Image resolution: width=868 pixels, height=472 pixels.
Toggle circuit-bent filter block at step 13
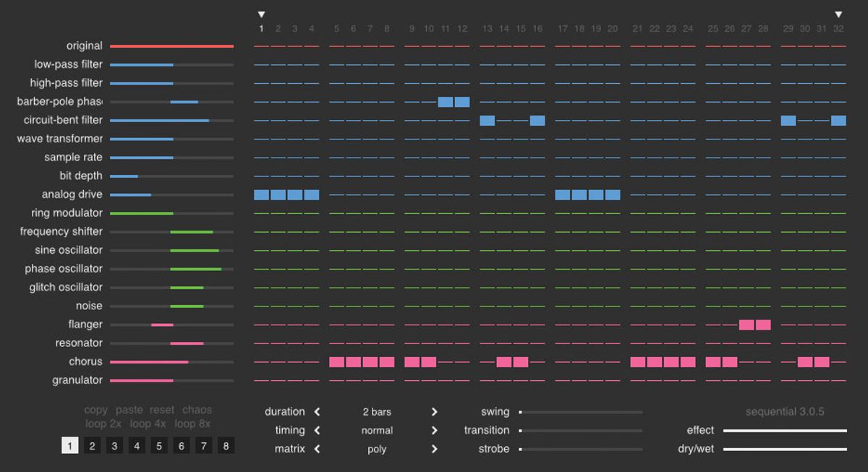pyautogui.click(x=488, y=120)
